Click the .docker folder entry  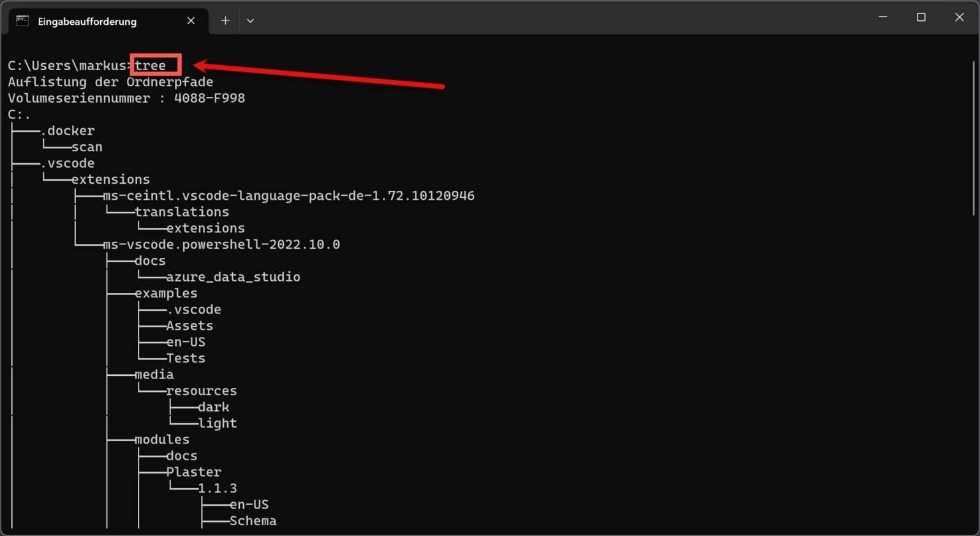point(69,130)
